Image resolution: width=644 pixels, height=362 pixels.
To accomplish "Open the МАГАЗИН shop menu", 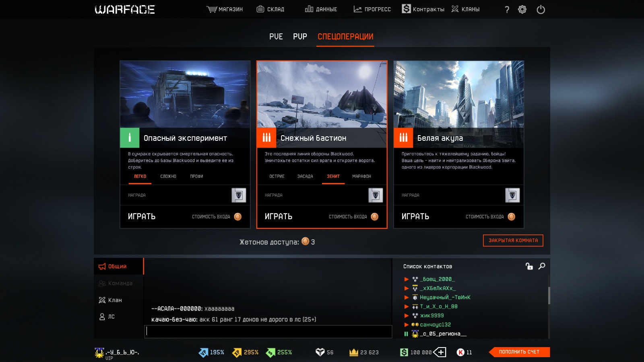I will (225, 9).
